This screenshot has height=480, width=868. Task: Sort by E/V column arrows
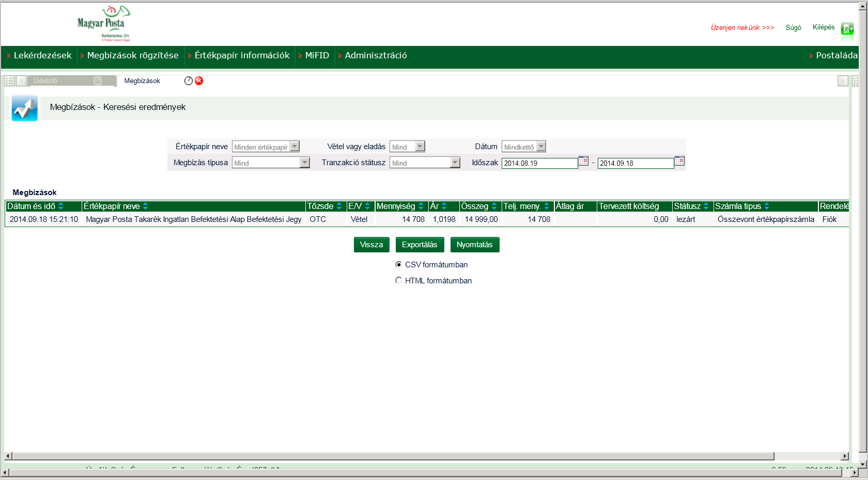367,206
